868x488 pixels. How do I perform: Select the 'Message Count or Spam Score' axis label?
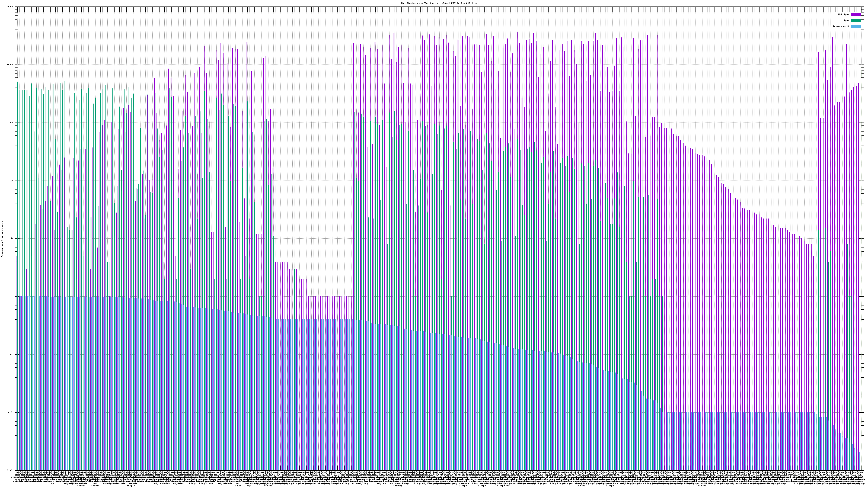(2, 239)
